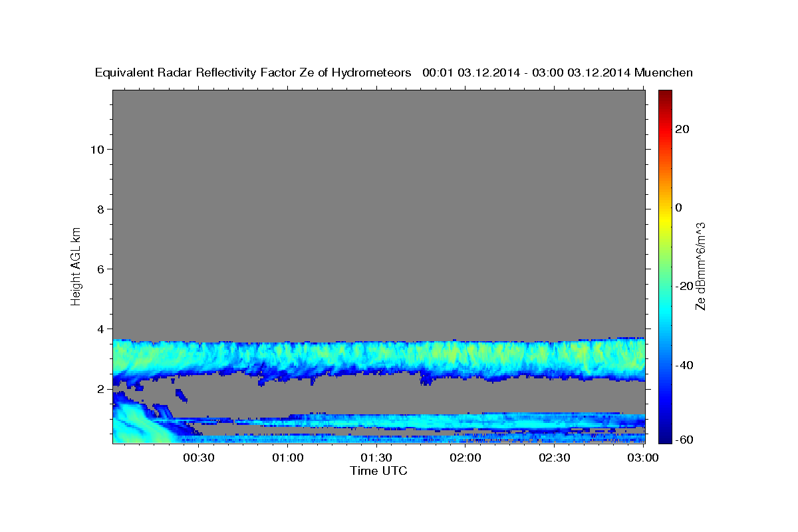This screenshot has width=798, height=532.
Task: Click the height tick label '2'
Action: pos(100,388)
